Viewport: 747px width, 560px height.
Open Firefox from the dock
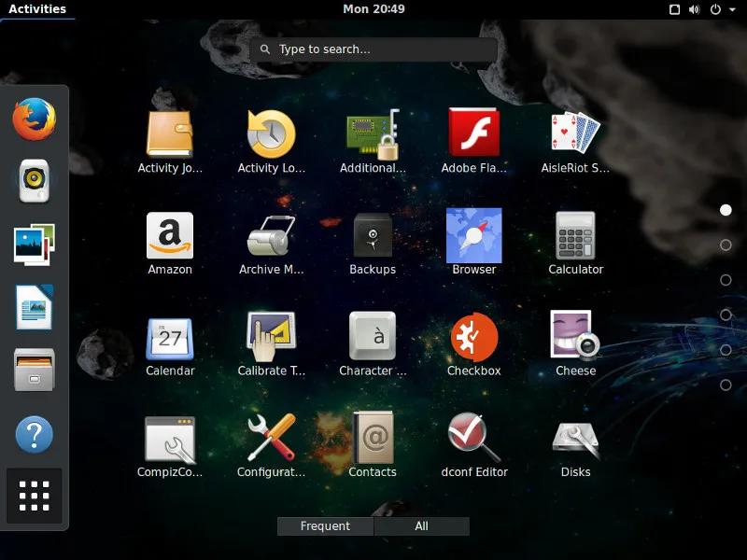(x=35, y=119)
